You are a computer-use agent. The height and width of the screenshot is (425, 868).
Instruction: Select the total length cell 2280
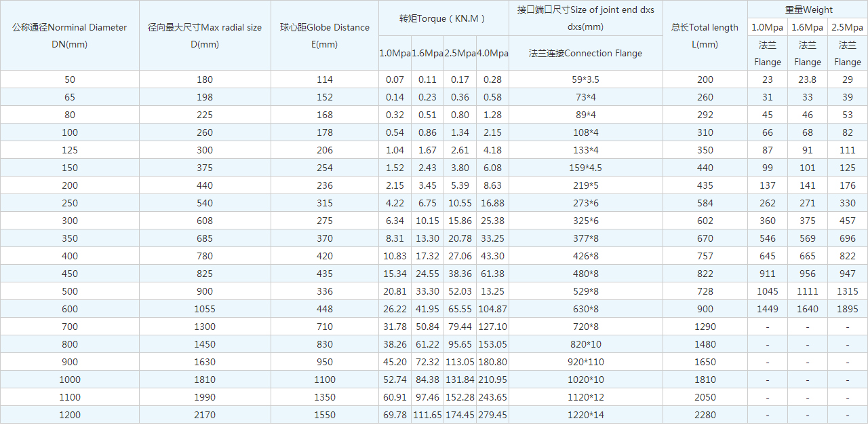(705, 415)
